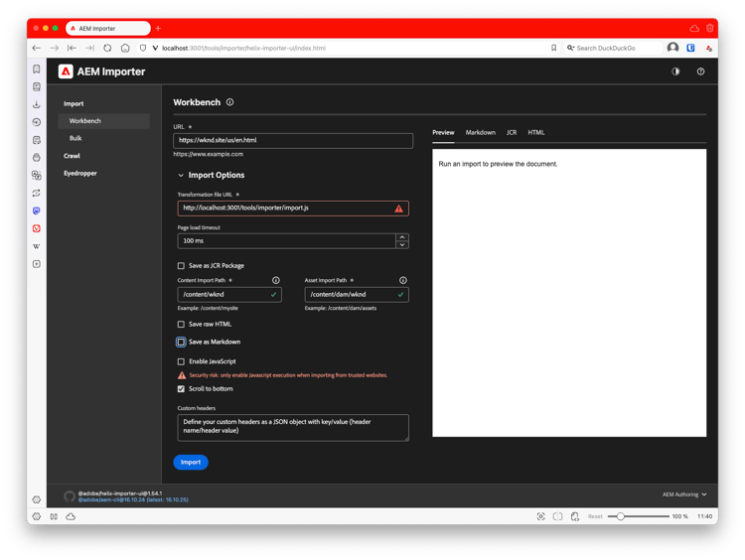Open the Mastodon sidebar panel

click(37, 210)
